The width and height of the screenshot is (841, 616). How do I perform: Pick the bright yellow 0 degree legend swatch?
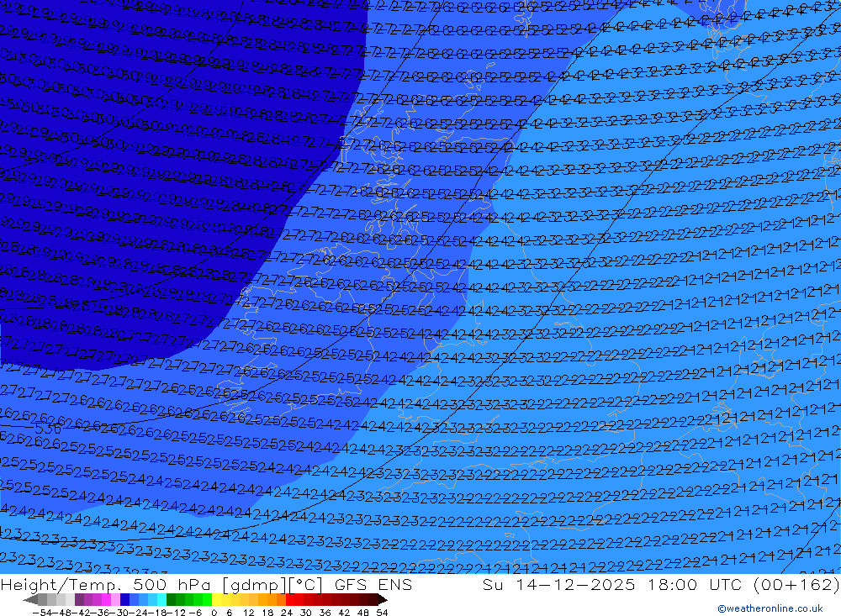tap(216, 599)
